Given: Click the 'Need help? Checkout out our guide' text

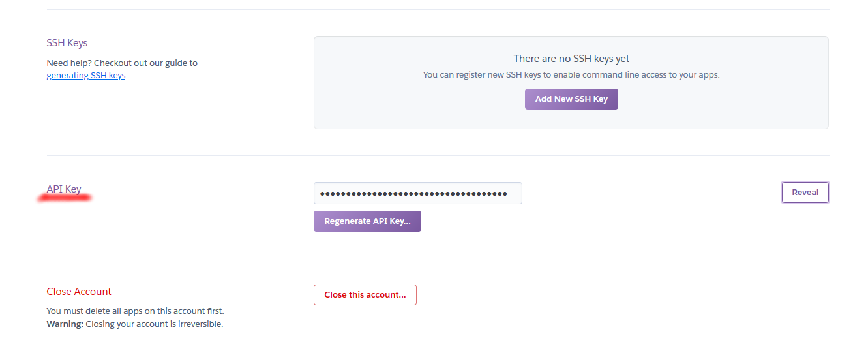Looking at the screenshot, I should tap(122, 63).
